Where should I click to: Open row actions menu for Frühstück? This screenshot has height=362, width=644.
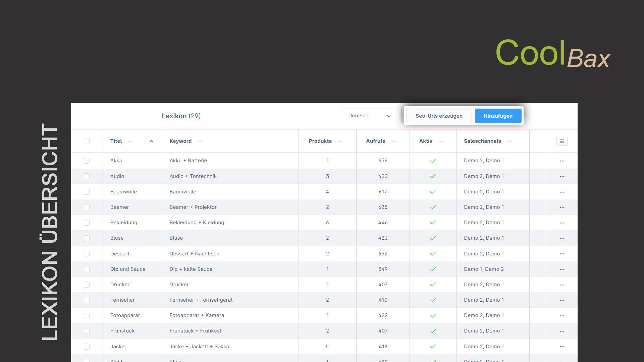pos(562,331)
